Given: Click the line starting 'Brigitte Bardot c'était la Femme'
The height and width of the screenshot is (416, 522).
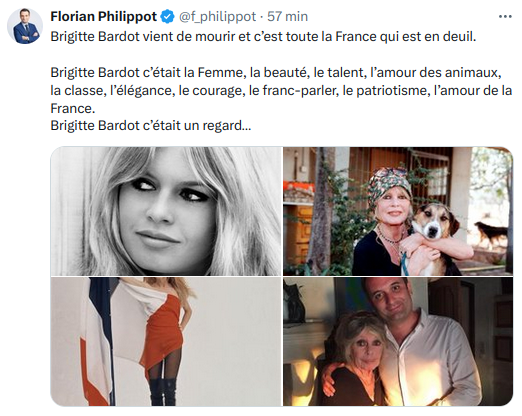Looking at the screenshot, I should click(x=276, y=73).
